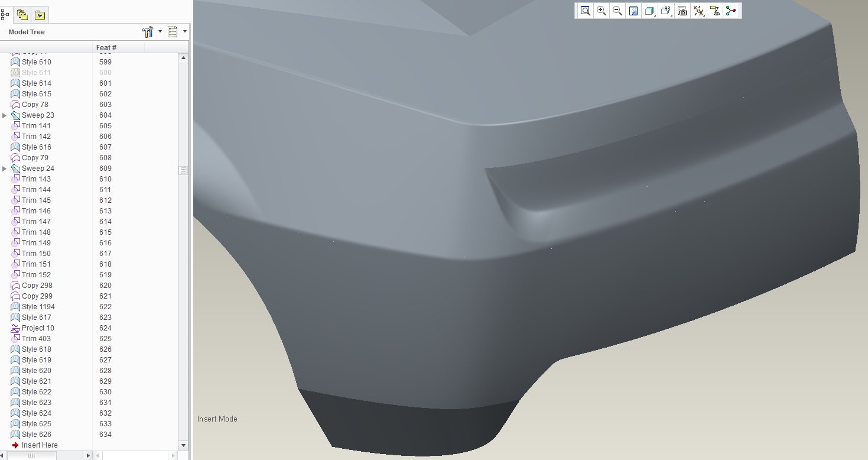Select Trim 149 in the tree
The height and width of the screenshot is (460, 868).
pos(36,243)
